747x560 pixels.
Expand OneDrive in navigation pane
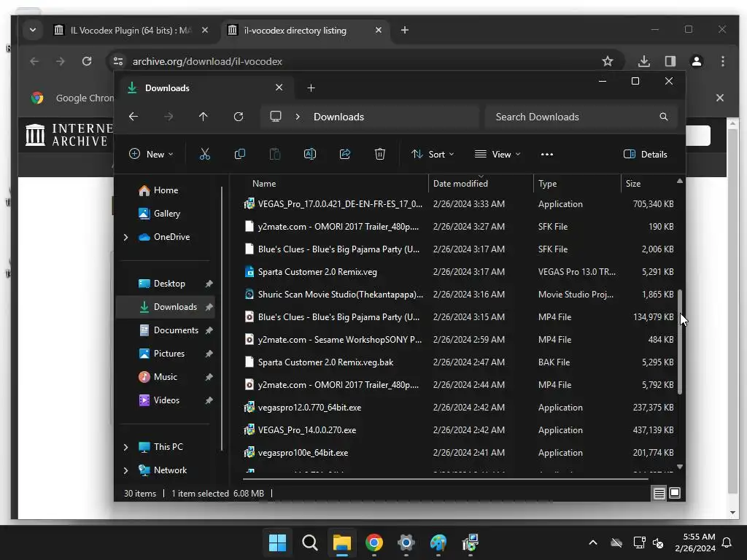125,237
